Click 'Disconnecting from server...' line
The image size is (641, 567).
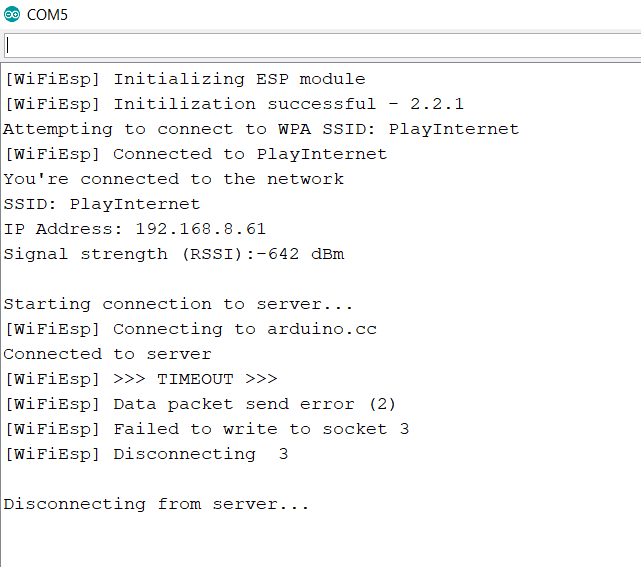pyautogui.click(x=156, y=504)
